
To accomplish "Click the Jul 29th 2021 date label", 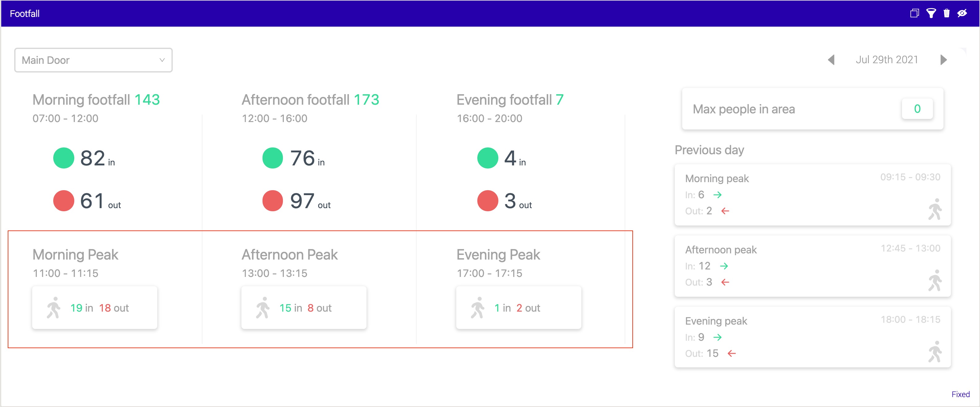I will tap(887, 60).
